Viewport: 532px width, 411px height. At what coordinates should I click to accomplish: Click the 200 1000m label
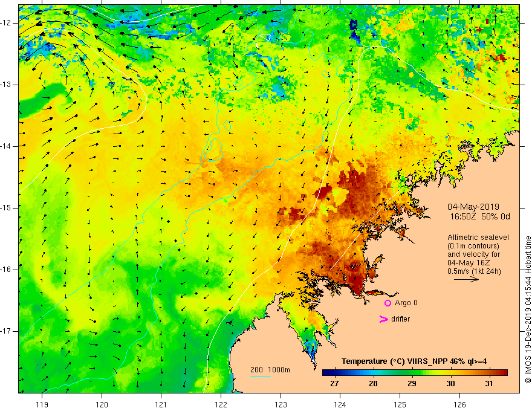(270, 370)
